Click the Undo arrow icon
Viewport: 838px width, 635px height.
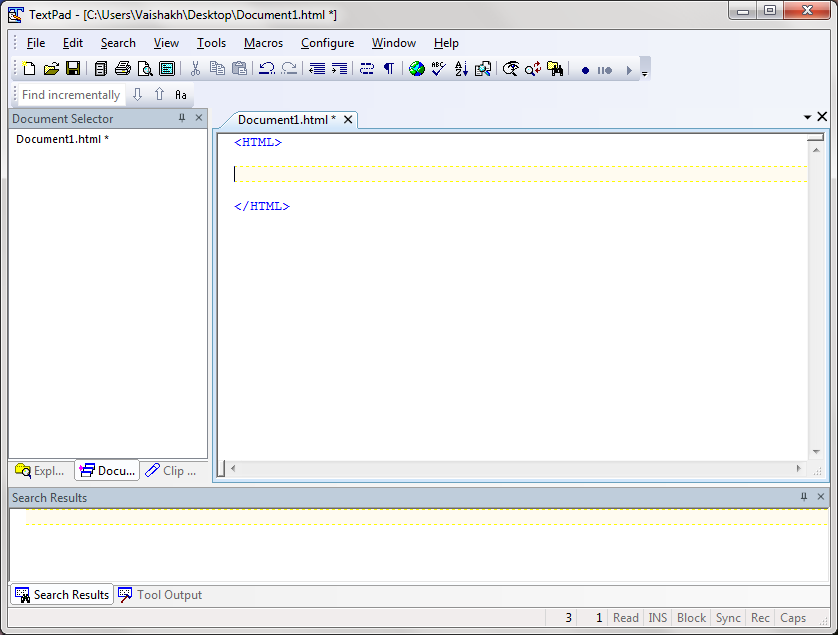tap(267, 69)
